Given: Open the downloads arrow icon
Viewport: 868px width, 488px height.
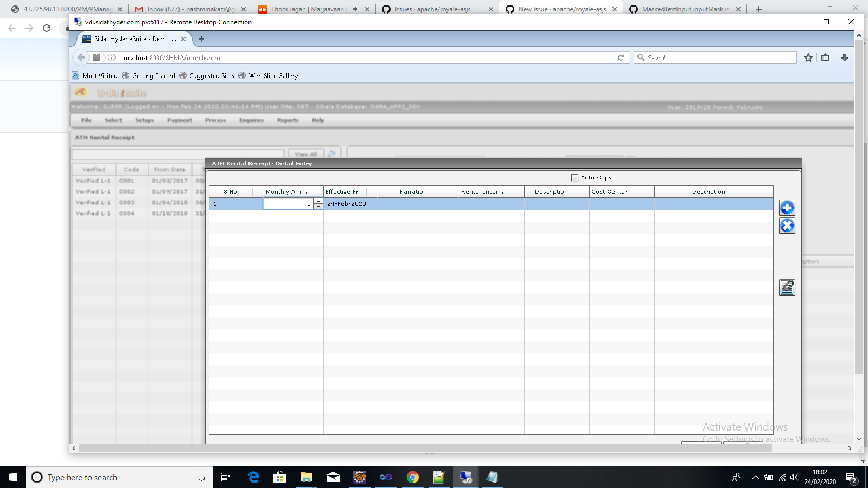Looking at the screenshot, I should 845,57.
